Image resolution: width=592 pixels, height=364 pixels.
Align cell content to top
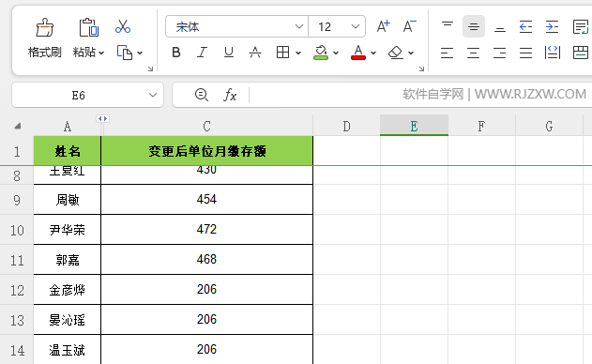pos(448,26)
